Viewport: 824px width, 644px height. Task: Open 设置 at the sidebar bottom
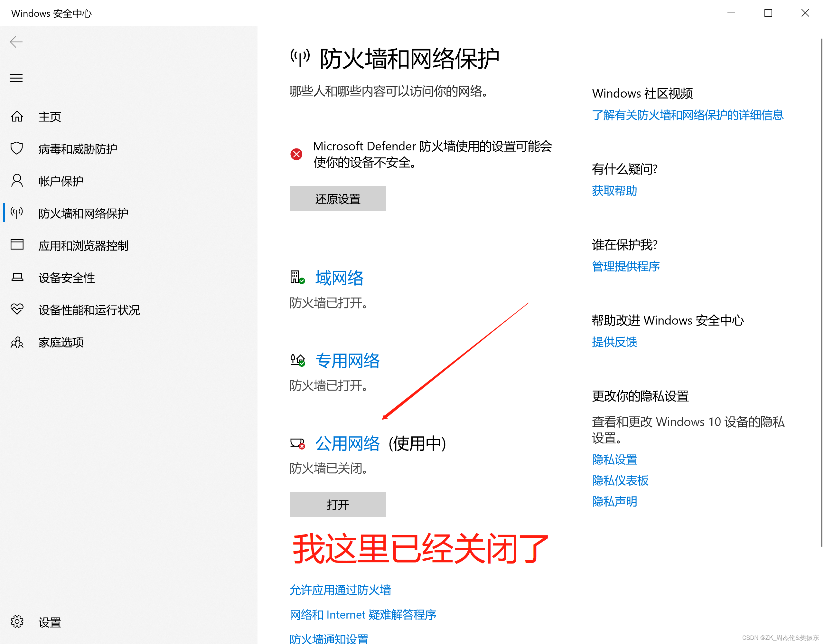(50, 622)
